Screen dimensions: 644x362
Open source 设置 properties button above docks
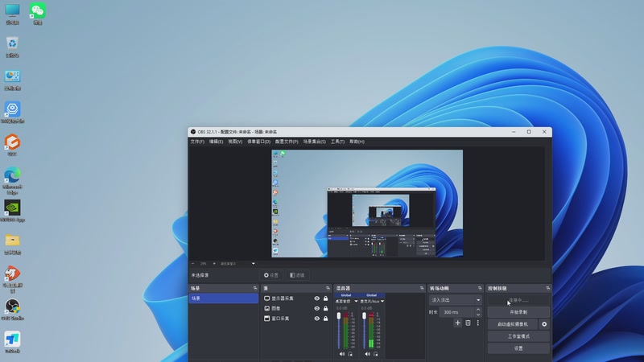click(271, 275)
